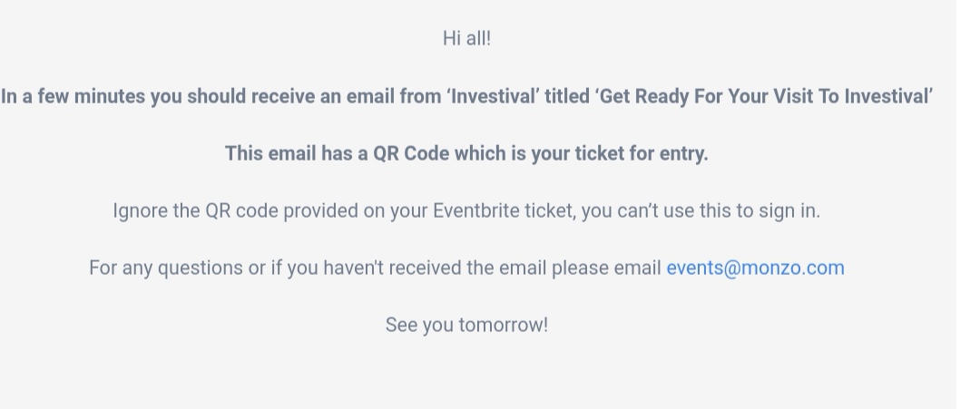Click the "Hi all!" greeting text

(467, 38)
